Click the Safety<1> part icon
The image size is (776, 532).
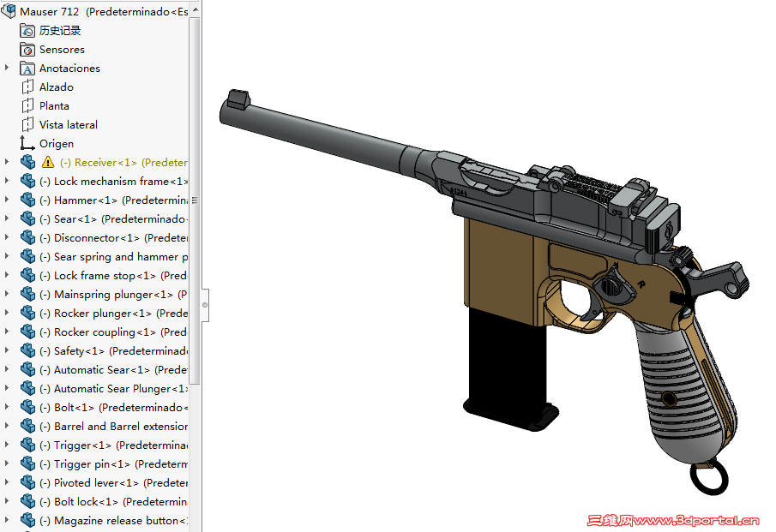[x=27, y=350]
